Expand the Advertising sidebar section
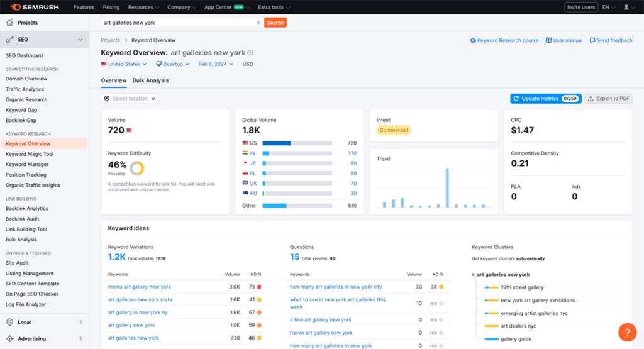This screenshot has width=644, height=349. pos(80,339)
